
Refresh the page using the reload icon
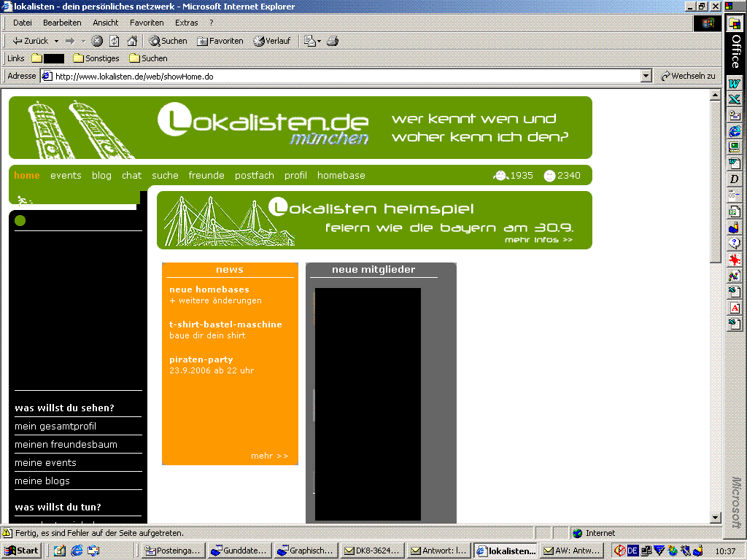[115, 41]
